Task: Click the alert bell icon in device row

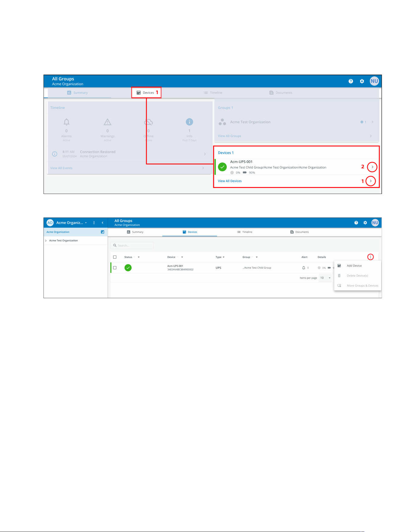Action: [304, 268]
